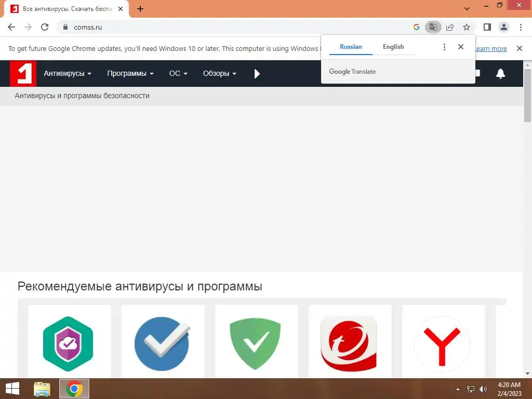Open the blue checkmark program card
532x399 pixels.
tap(163, 341)
